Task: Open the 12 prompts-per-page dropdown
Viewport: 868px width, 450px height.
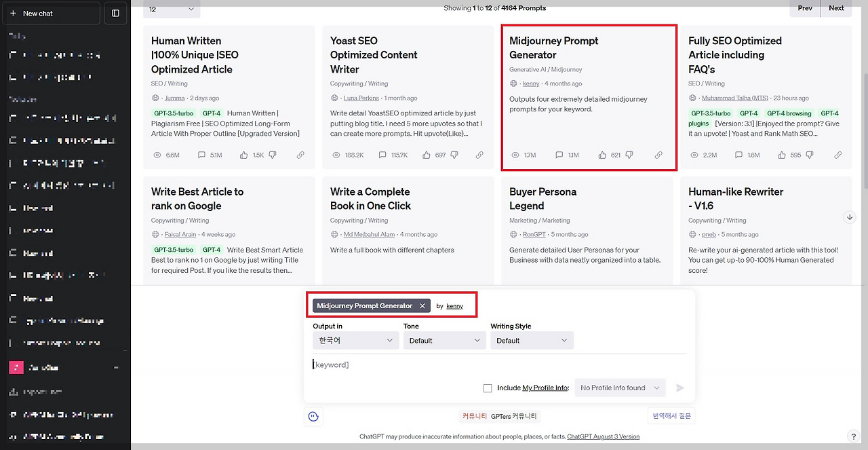Action: point(172,9)
